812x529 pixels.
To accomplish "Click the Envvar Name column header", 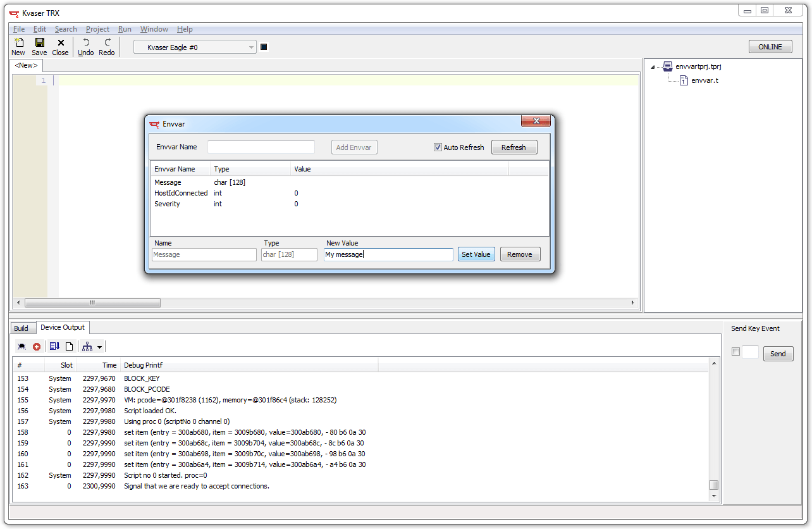I will pyautogui.click(x=180, y=169).
